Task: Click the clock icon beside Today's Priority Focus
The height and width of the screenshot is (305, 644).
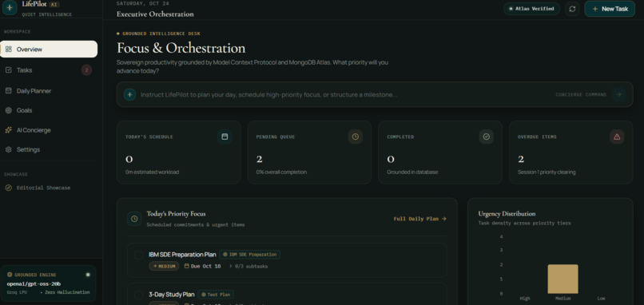Action: [134, 219]
